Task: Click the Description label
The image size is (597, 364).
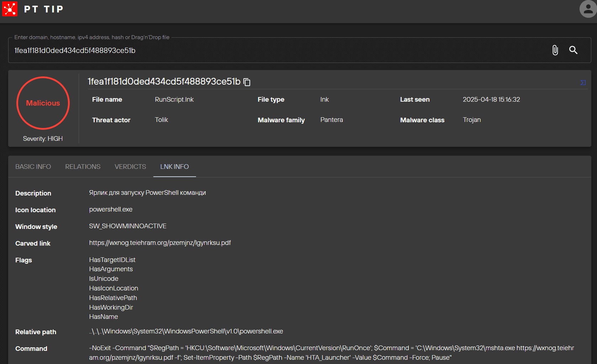Action: (33, 193)
